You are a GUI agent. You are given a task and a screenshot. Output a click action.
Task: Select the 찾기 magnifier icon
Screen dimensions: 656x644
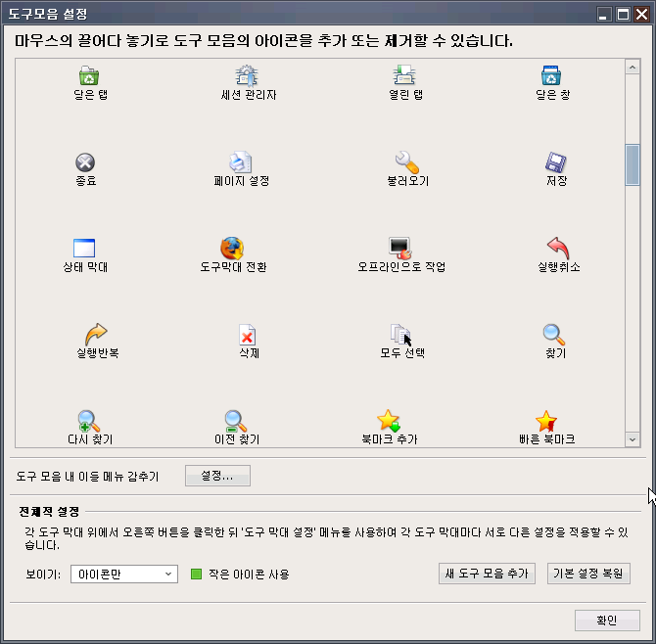tap(554, 335)
